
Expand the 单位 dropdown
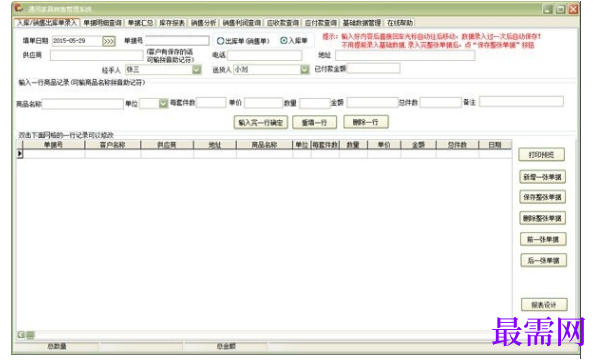point(163,104)
